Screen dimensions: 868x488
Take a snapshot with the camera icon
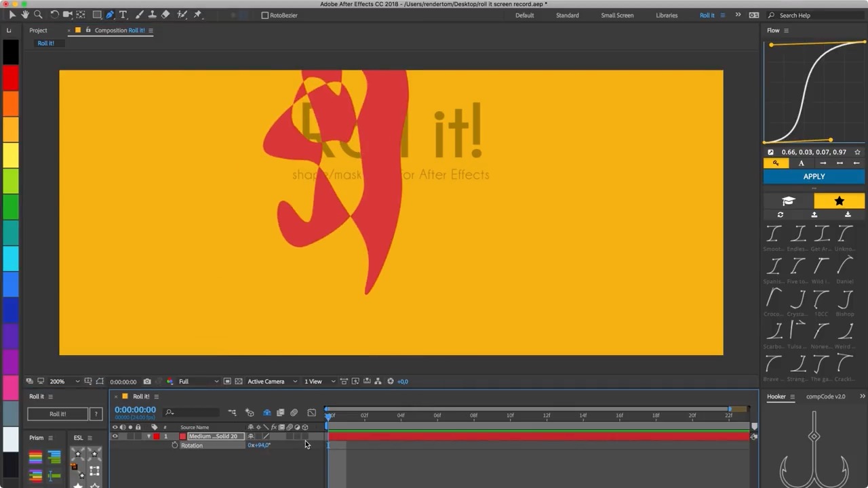147,382
